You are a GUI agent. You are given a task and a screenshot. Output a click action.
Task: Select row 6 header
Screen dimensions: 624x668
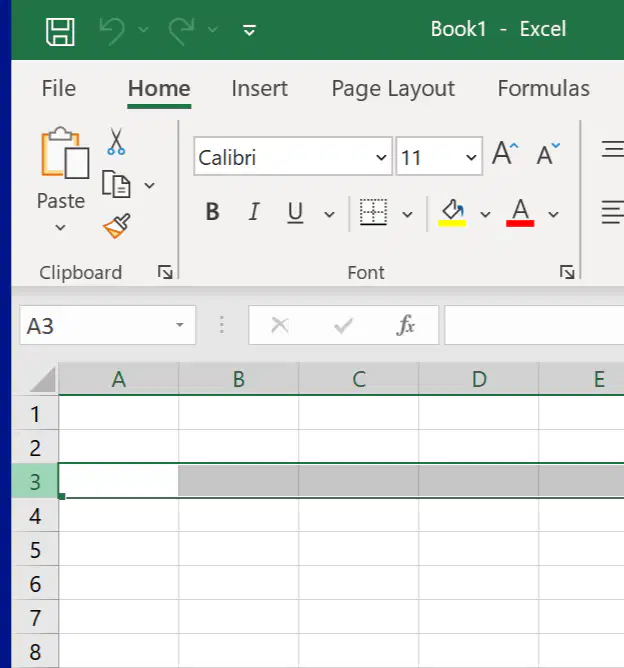click(35, 583)
